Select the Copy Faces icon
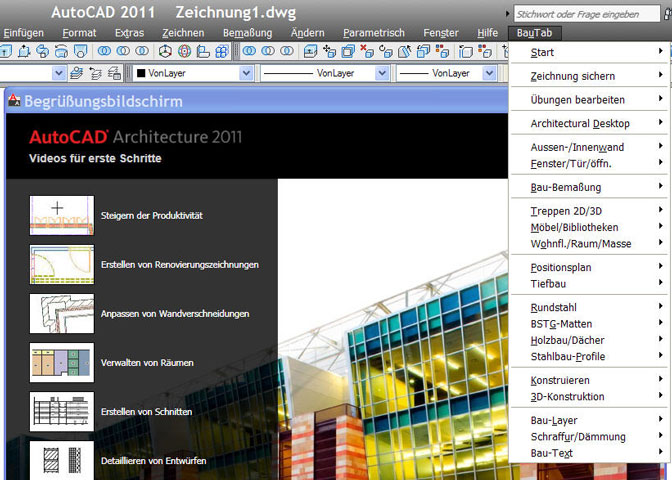This screenshot has width=672, height=480. [423, 51]
